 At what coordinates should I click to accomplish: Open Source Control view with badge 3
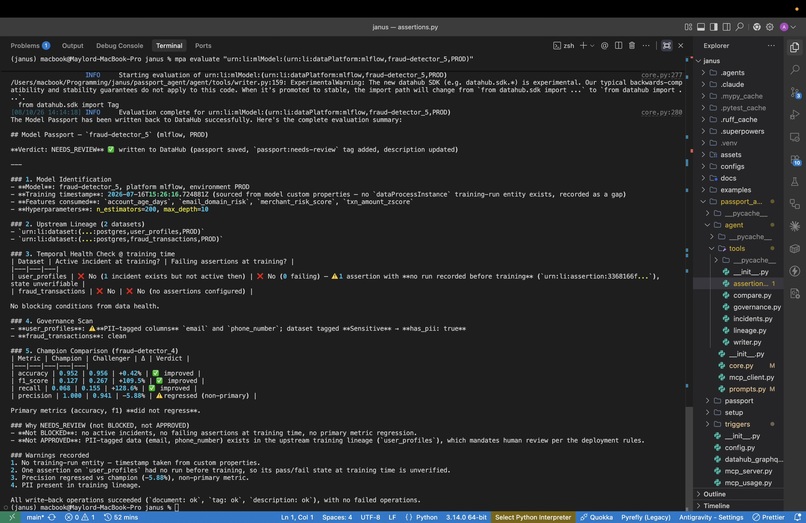coord(795,93)
